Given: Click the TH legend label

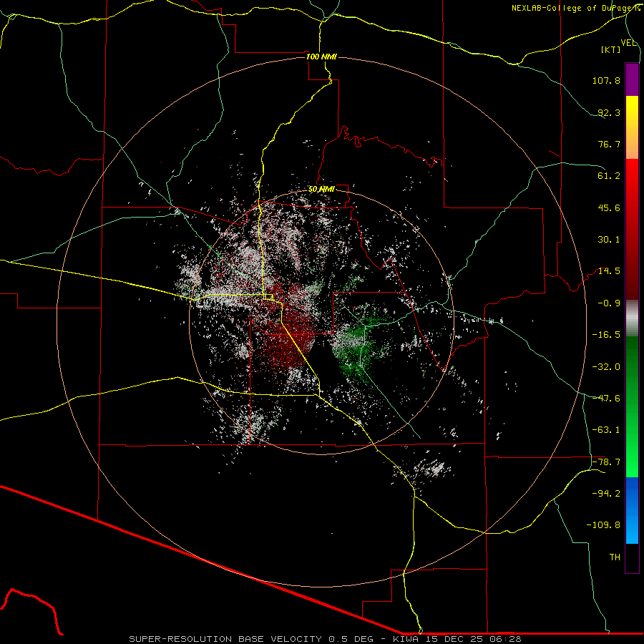Looking at the screenshot, I should (615, 557).
